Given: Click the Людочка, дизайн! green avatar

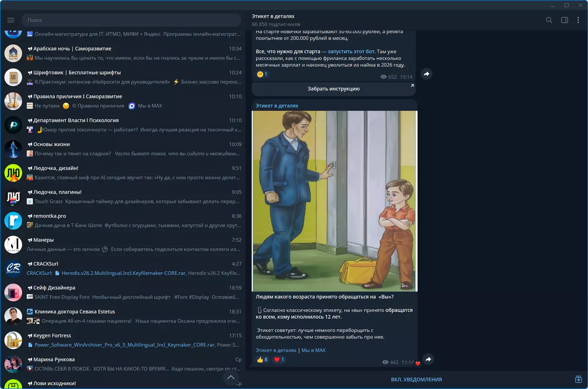Looking at the screenshot, I should tap(13, 173).
